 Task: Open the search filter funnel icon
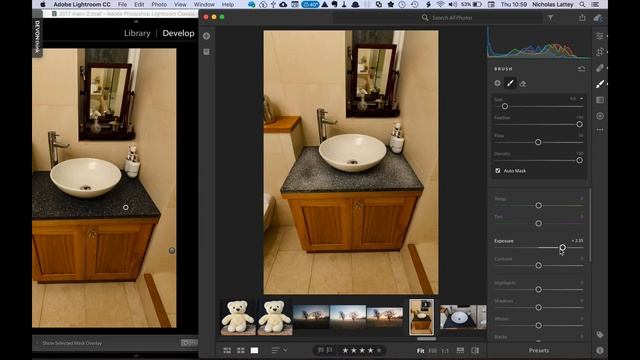[550, 18]
